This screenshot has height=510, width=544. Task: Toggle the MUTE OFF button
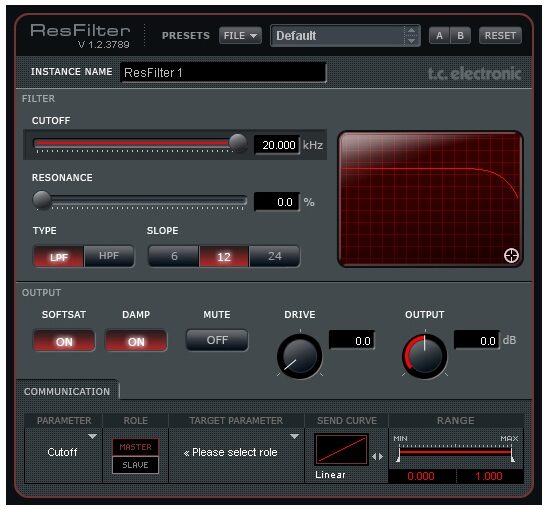pyautogui.click(x=217, y=340)
